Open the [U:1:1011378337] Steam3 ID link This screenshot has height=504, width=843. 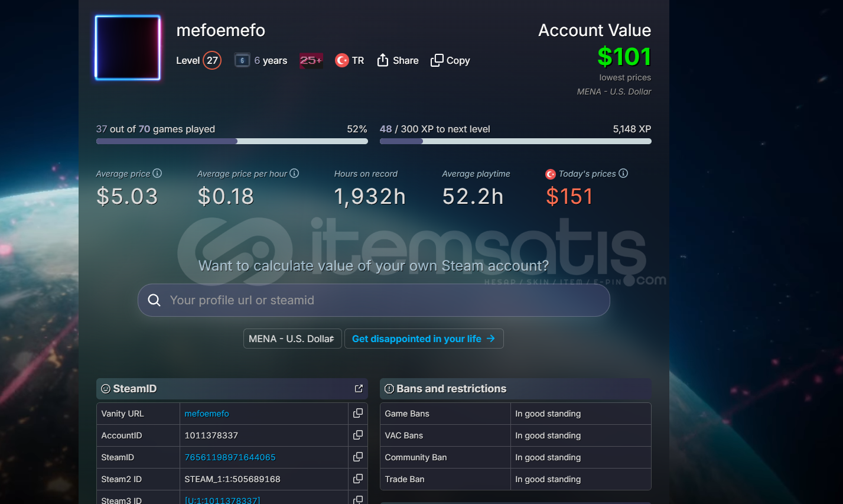pyautogui.click(x=222, y=500)
